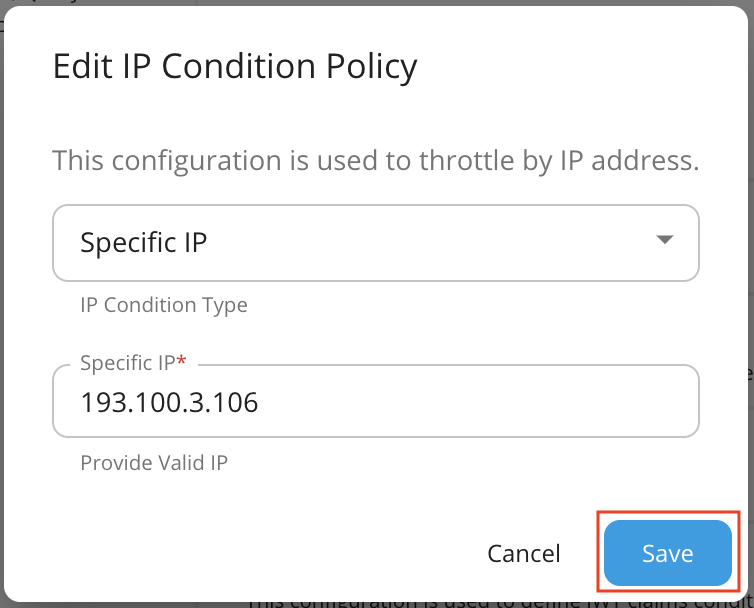Click the "IP Condition Type" helper label
The image size is (754, 608).
click(163, 305)
